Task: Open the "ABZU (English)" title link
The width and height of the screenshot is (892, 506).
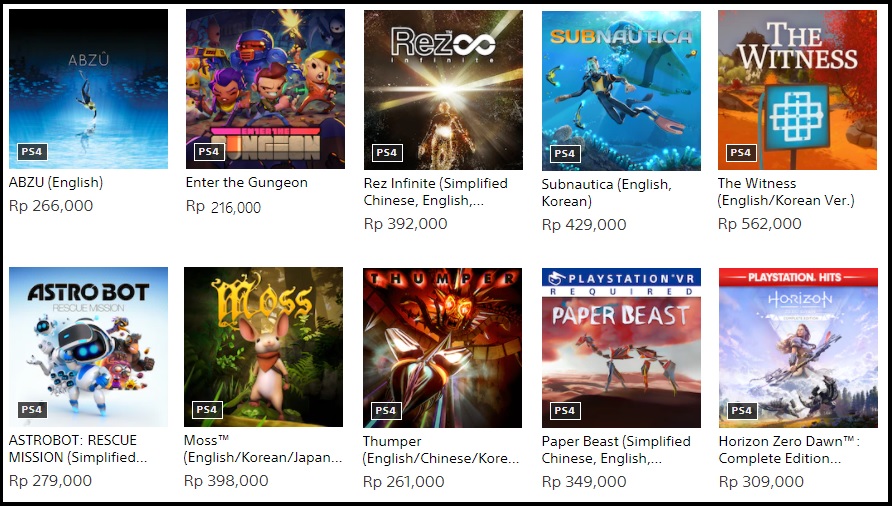Action: click(56, 183)
